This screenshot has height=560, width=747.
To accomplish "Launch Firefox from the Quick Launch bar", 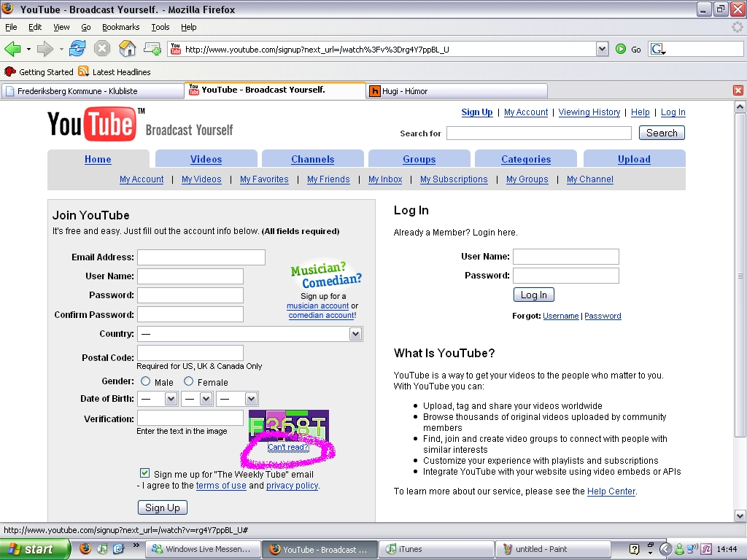I will (85, 548).
